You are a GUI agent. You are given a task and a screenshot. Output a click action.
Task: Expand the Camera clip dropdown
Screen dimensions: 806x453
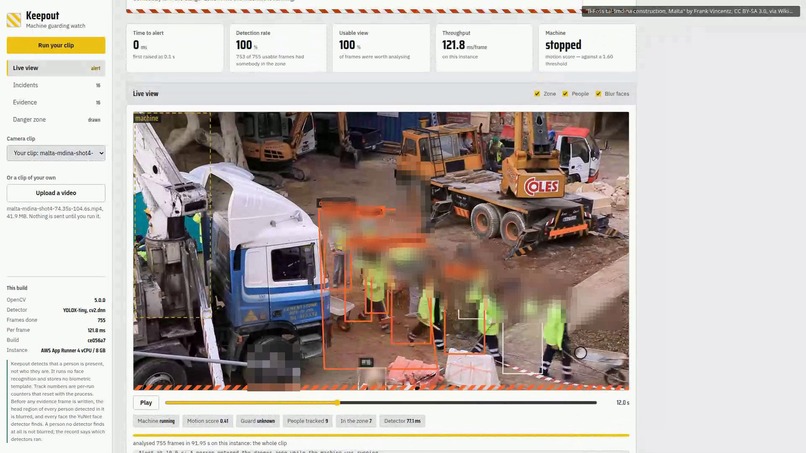[x=56, y=153]
